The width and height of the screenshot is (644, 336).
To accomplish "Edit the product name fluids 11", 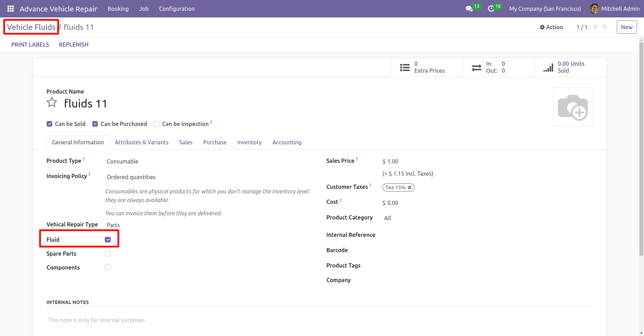I will pos(85,103).
